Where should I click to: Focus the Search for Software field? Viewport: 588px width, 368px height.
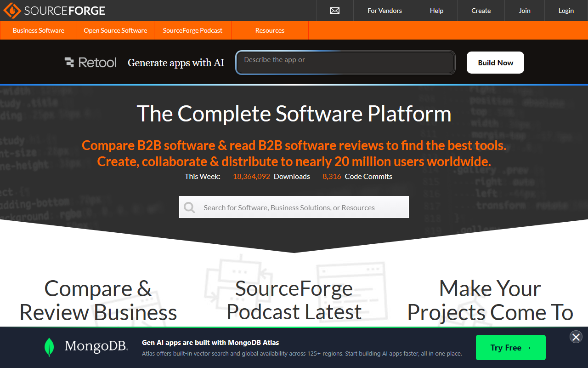click(x=294, y=207)
